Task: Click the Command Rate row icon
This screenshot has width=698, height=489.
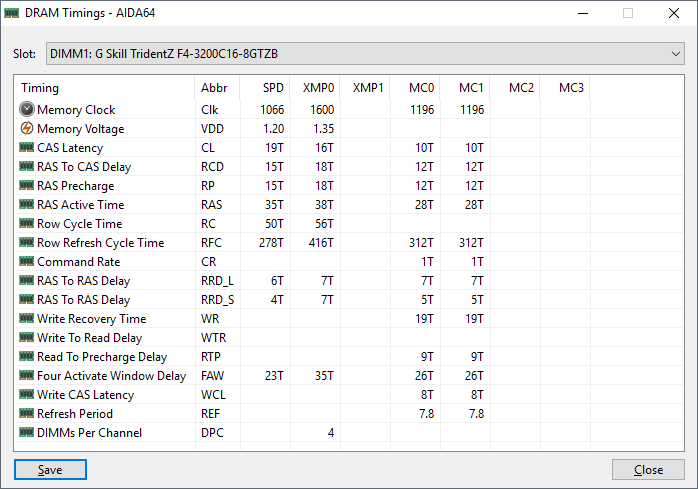Action: pyautogui.click(x=27, y=262)
